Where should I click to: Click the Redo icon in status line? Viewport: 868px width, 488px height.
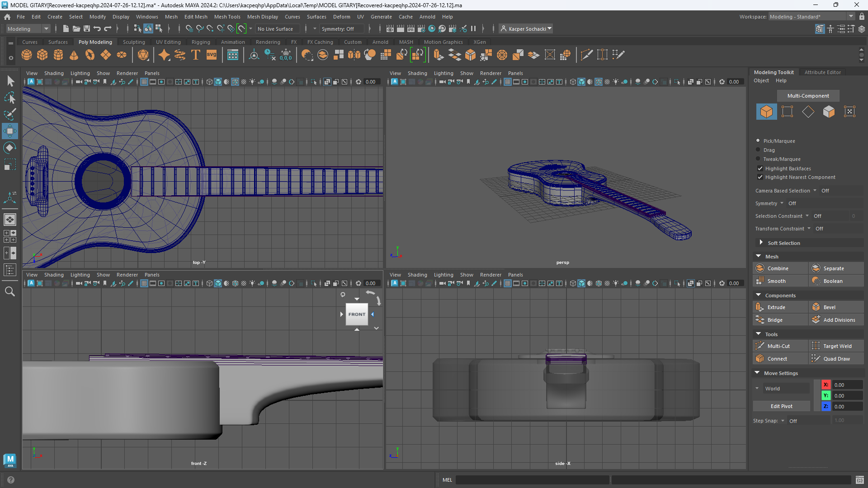coord(108,28)
